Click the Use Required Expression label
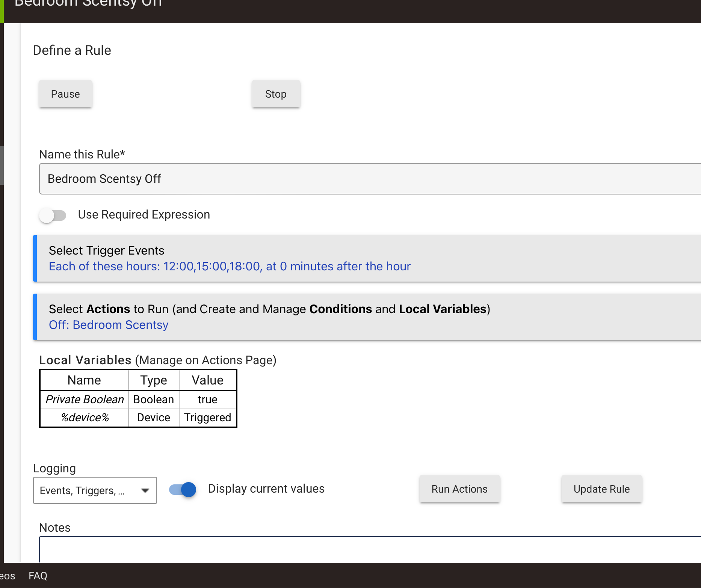The height and width of the screenshot is (588, 701). click(144, 214)
